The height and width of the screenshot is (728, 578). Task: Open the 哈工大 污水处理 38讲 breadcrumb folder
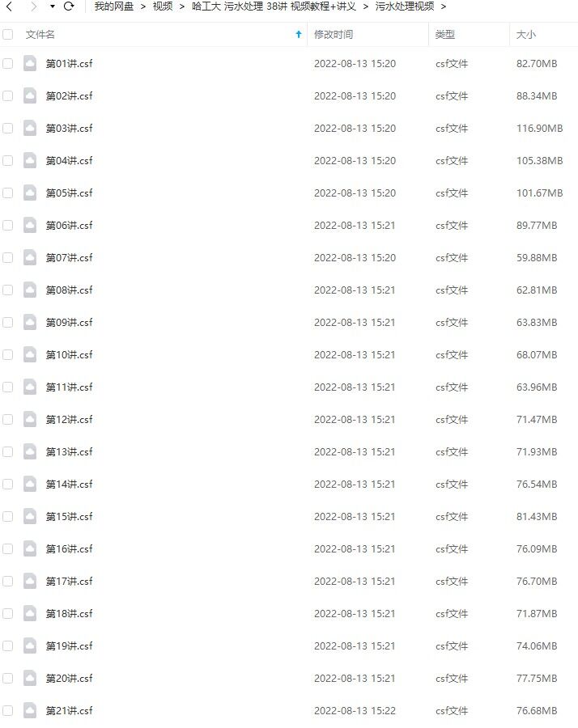pos(274,6)
